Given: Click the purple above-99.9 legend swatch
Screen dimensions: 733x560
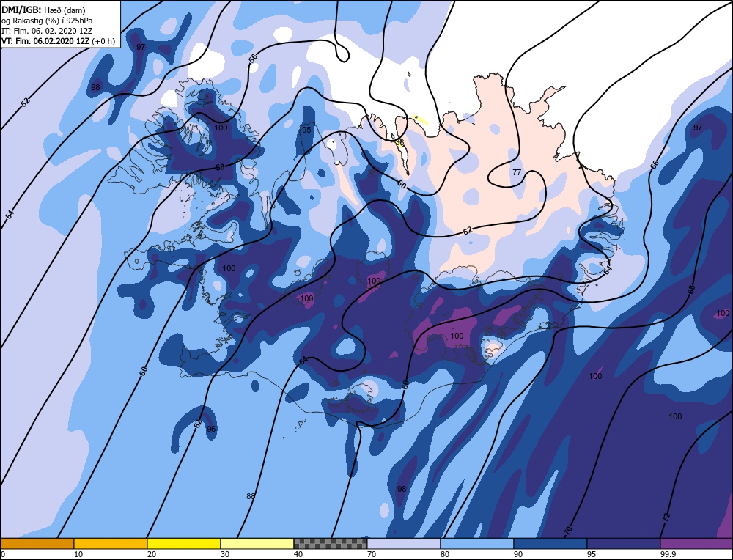Looking at the screenshot, I should point(696,543).
